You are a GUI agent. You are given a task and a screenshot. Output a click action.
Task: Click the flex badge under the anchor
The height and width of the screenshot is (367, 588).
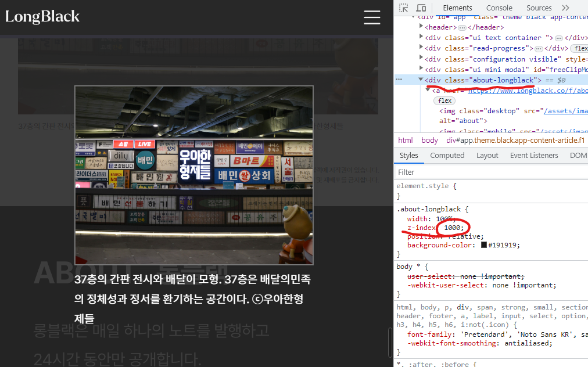pyautogui.click(x=444, y=101)
